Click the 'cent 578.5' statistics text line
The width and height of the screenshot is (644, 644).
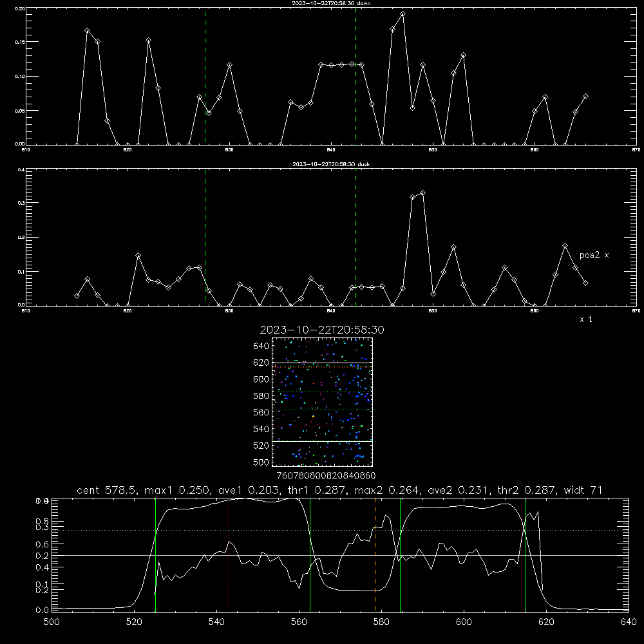[339, 490]
